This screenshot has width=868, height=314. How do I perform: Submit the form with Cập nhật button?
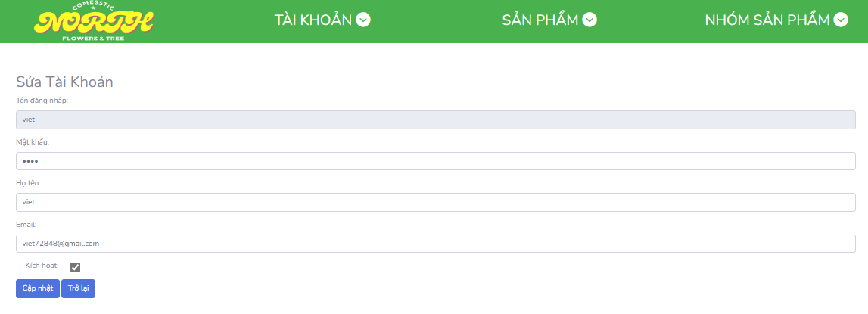38,288
